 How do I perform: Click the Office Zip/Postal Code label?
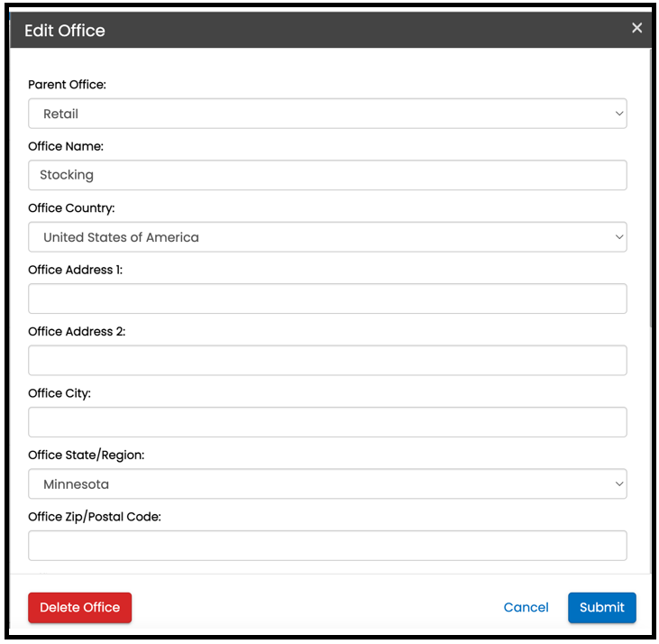[95, 517]
